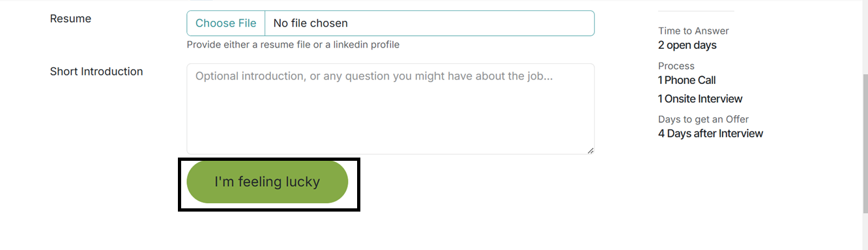Click the '1 Onsite Interview' process step

tap(701, 99)
